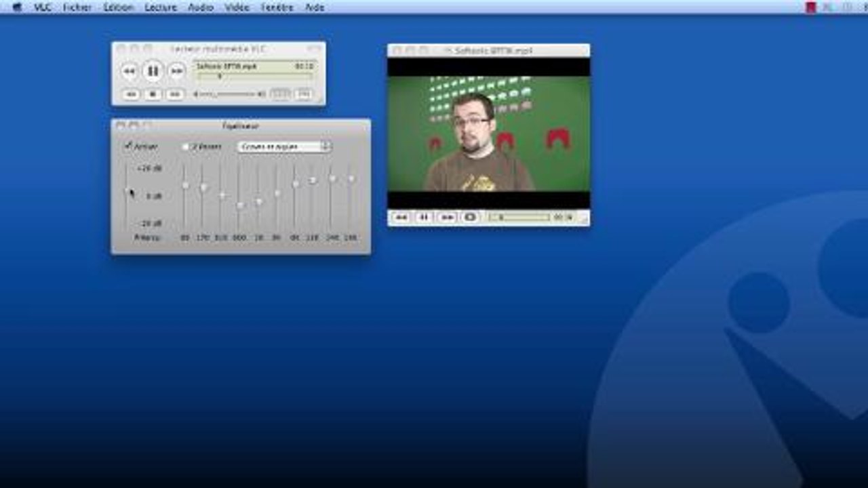Click the 14K band slider
This screenshot has width=868, height=488.
pyautogui.click(x=332, y=197)
